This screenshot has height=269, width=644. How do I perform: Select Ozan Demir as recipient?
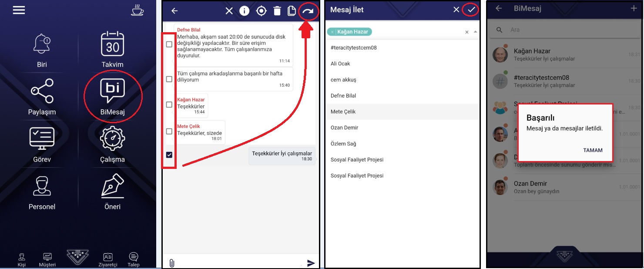pyautogui.click(x=402, y=128)
